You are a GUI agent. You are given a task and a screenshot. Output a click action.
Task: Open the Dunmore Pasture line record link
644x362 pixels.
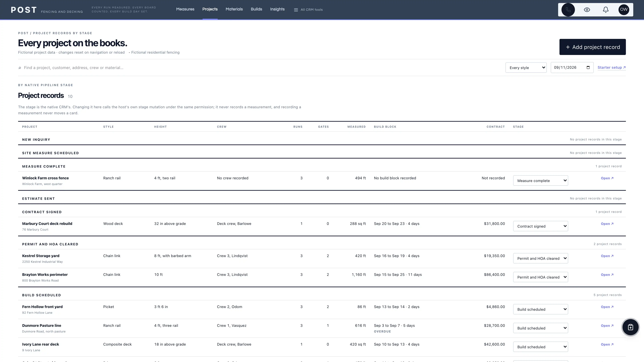coord(607,325)
